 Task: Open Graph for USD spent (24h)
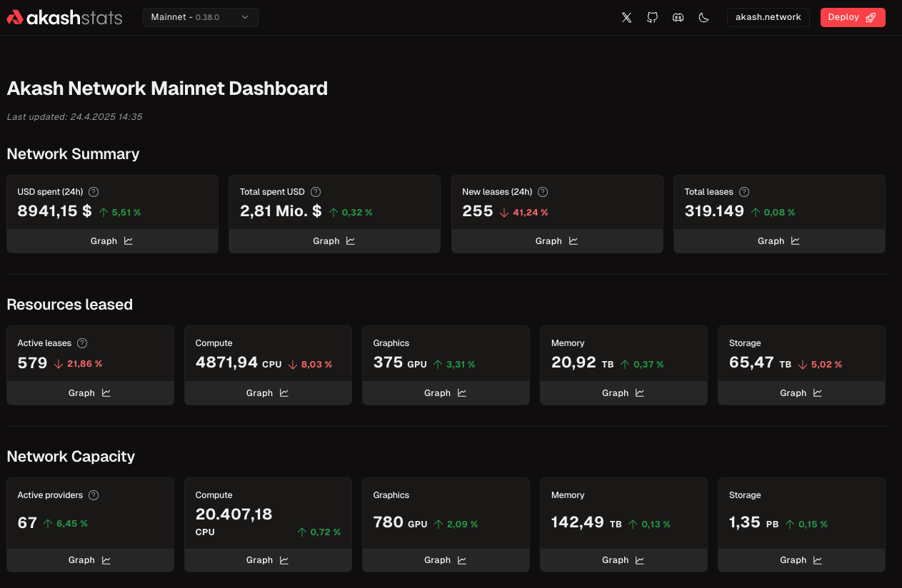(x=112, y=241)
